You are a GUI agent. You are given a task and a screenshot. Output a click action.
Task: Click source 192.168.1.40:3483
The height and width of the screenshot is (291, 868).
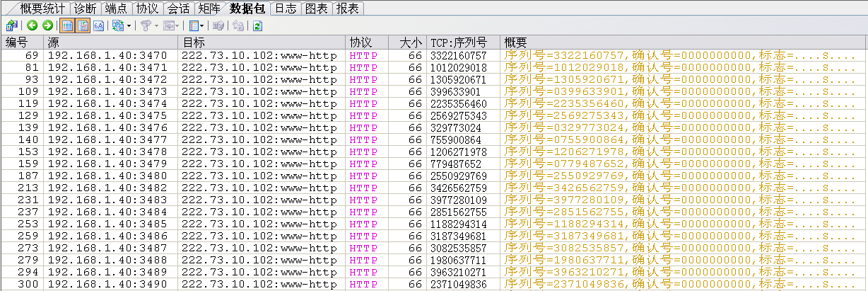coord(107,200)
